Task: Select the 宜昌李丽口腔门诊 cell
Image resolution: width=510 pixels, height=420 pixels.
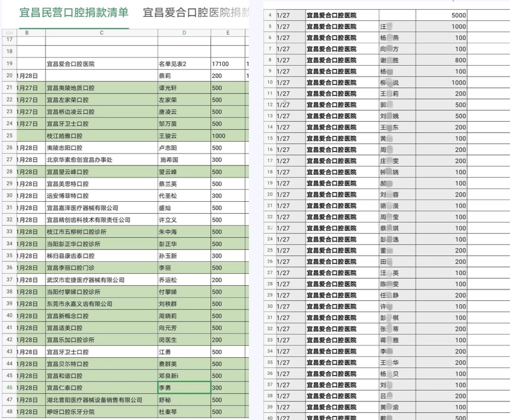Action: coord(102,268)
